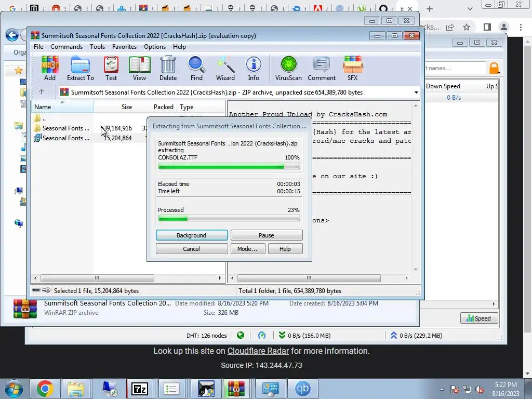The height and width of the screenshot is (399, 532).
Task: Launch the Wizard wand tool
Action: coord(225,68)
